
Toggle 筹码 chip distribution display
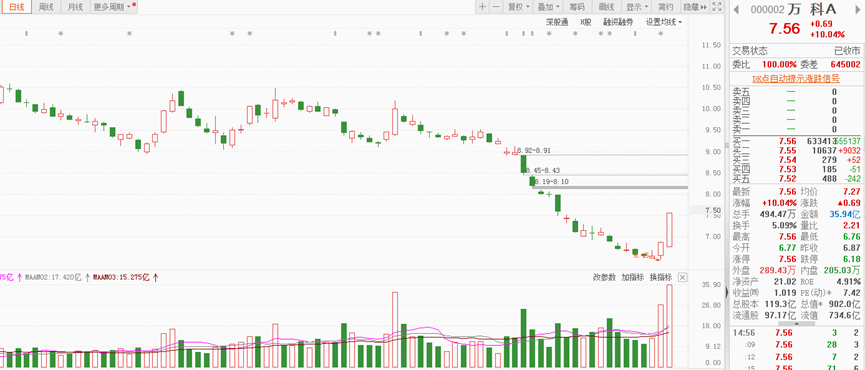(577, 7)
